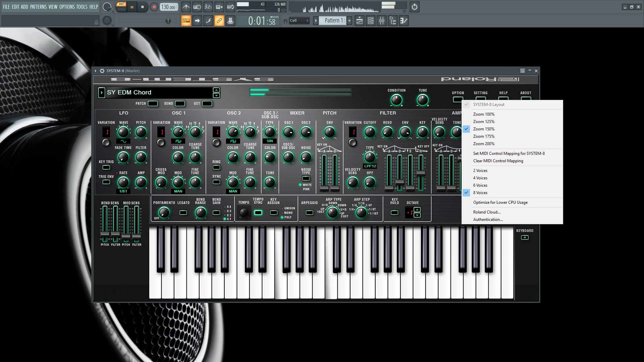644x362 pixels.
Task: Open the PATTERNS menu
Action: pyautogui.click(x=38, y=7)
